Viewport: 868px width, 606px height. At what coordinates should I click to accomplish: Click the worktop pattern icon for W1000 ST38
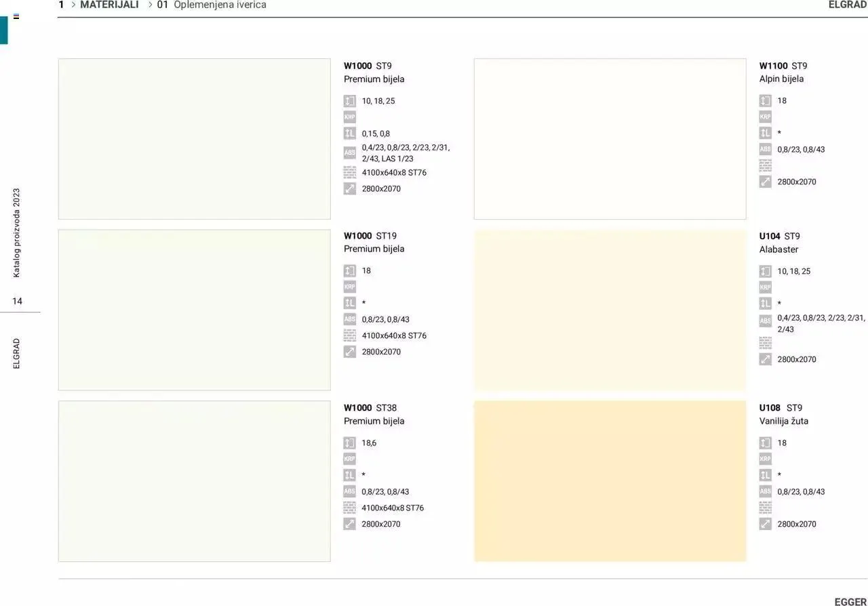pyautogui.click(x=349, y=508)
